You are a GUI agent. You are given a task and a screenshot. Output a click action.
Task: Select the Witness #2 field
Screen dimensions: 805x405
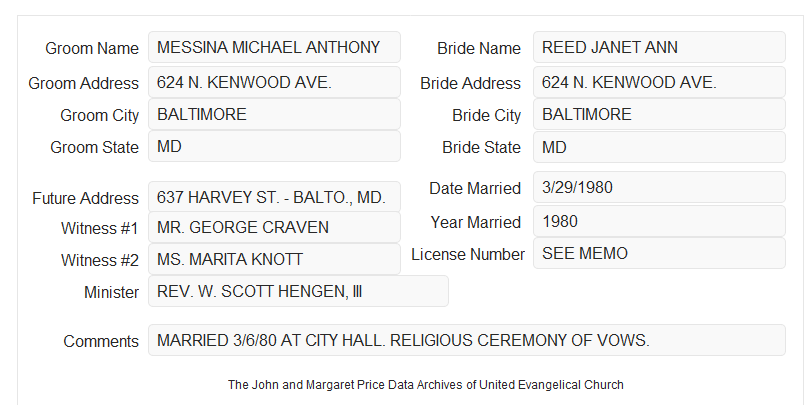tap(274, 259)
